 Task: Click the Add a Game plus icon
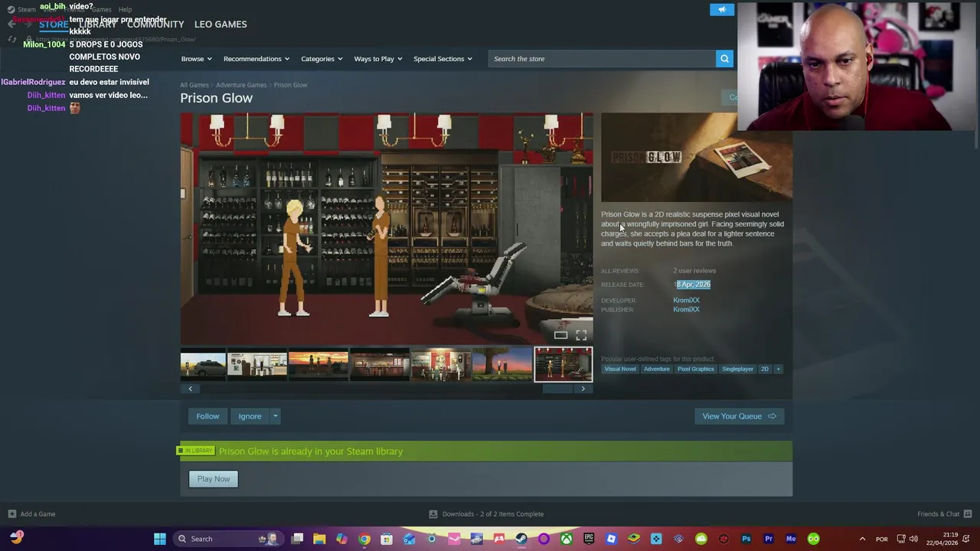click(x=11, y=514)
